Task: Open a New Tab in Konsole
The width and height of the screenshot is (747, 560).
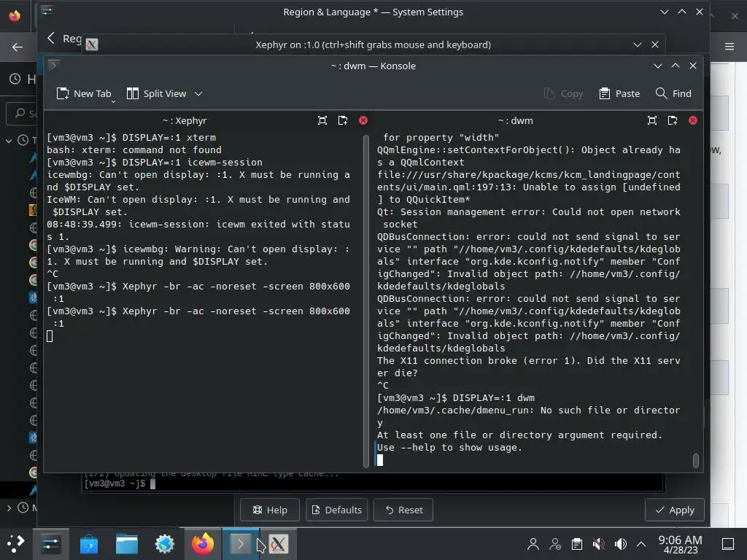Action: click(83, 94)
